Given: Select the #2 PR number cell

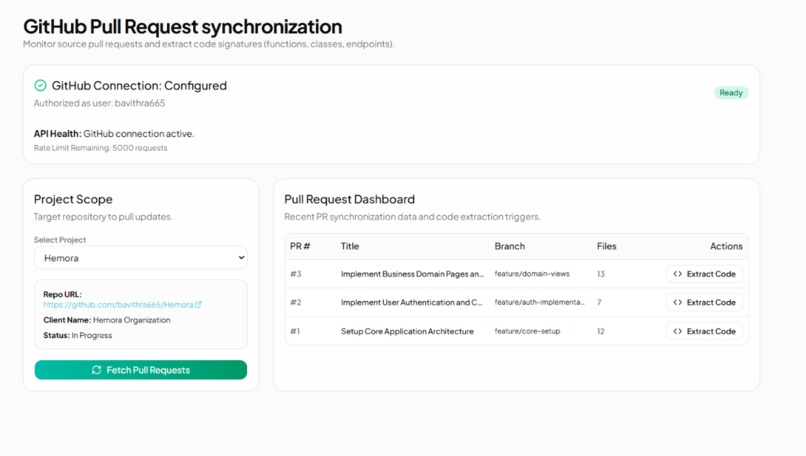Looking at the screenshot, I should point(296,302).
